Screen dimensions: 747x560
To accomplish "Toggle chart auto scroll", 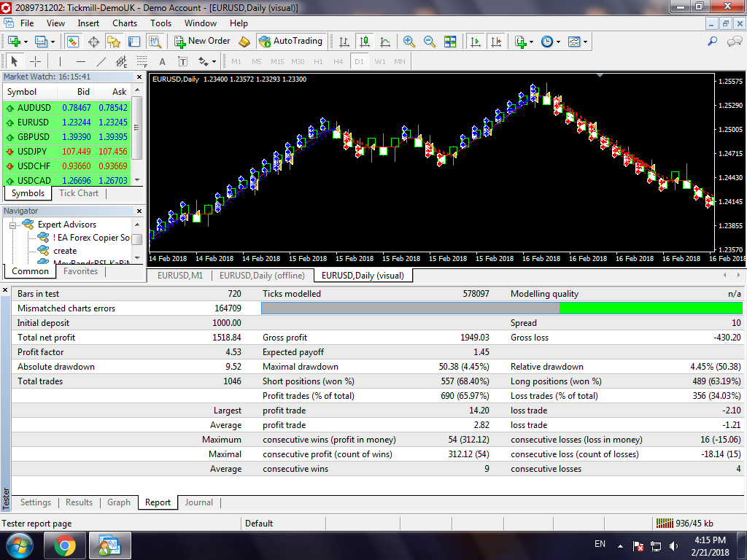I will point(476,42).
